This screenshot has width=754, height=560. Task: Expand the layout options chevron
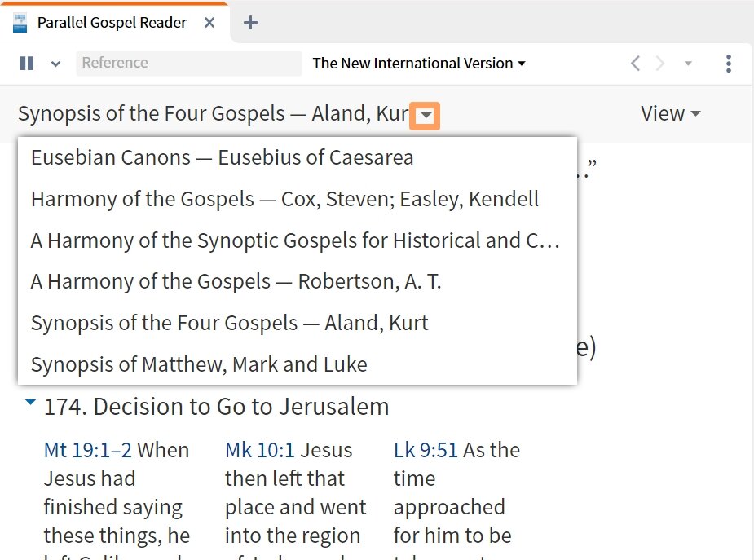[55, 64]
